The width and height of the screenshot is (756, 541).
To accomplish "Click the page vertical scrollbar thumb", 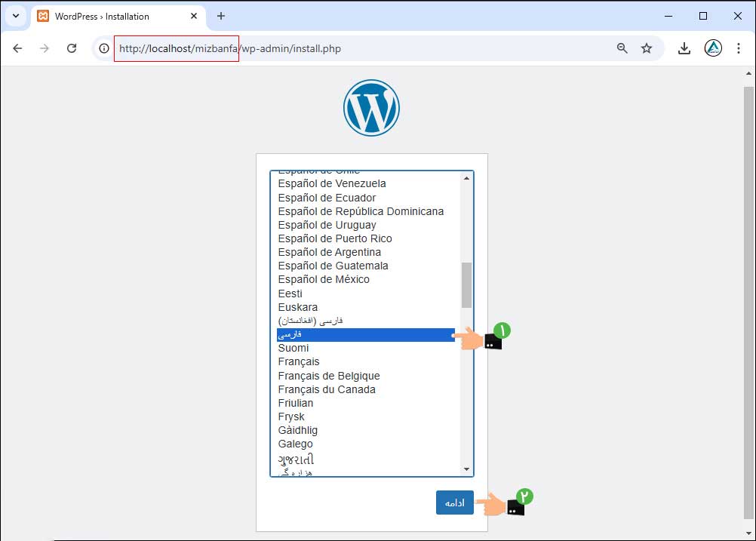I will [x=748, y=303].
